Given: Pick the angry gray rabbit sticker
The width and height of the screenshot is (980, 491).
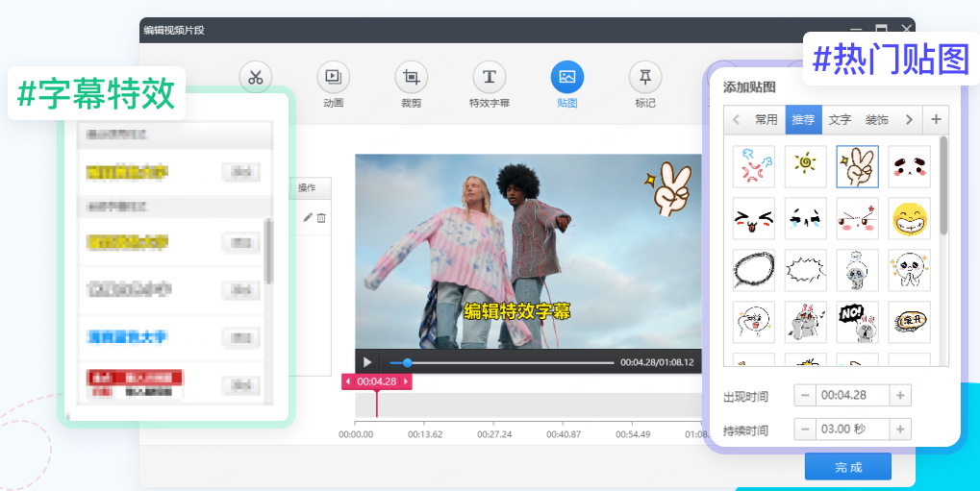Looking at the screenshot, I should tap(806, 322).
